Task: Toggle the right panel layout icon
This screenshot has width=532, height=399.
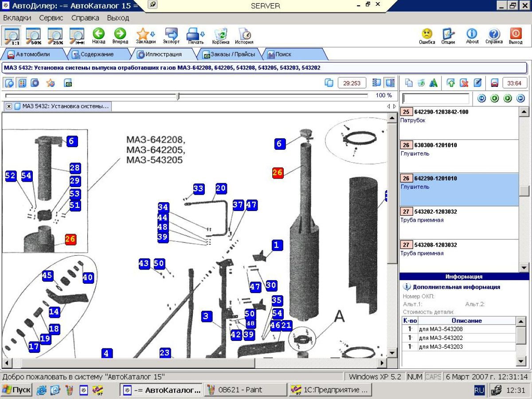Action: (x=390, y=83)
